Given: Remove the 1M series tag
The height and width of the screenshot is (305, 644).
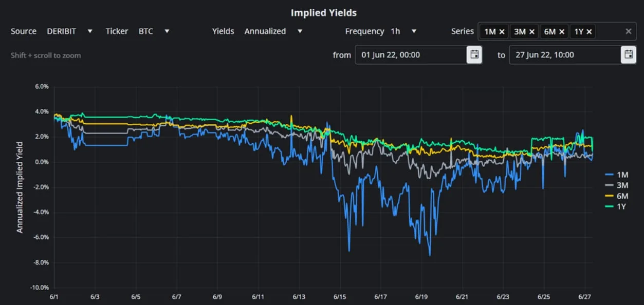Looking at the screenshot, I should [502, 32].
